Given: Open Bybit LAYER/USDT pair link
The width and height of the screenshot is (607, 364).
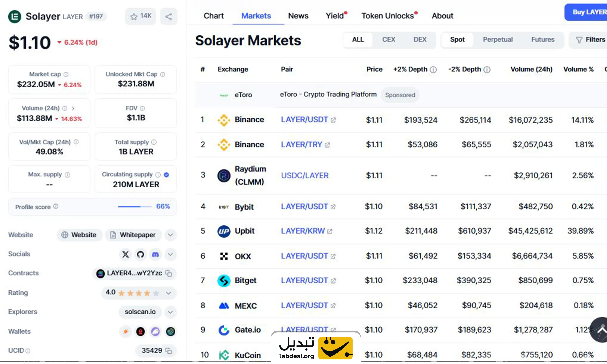Looking at the screenshot, I should point(304,207).
